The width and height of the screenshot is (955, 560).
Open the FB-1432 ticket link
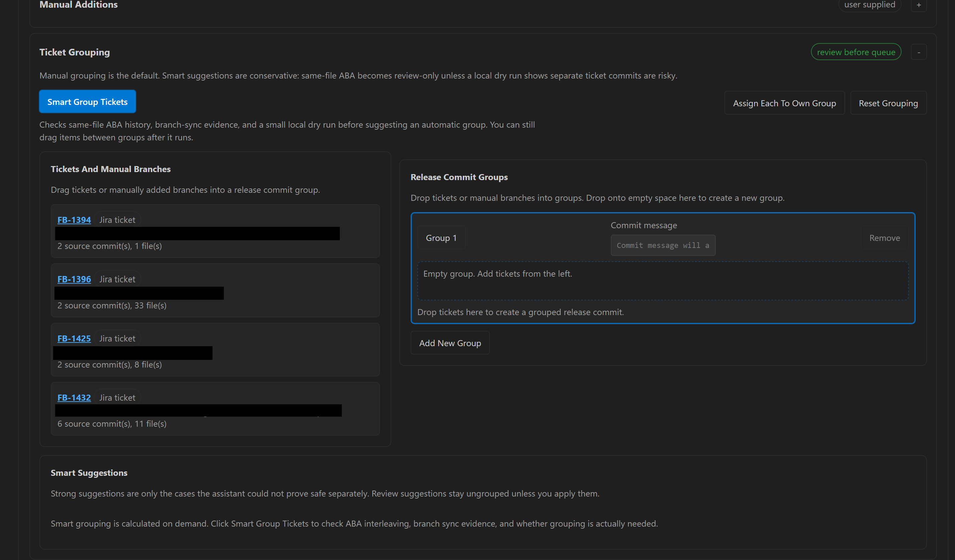74,398
